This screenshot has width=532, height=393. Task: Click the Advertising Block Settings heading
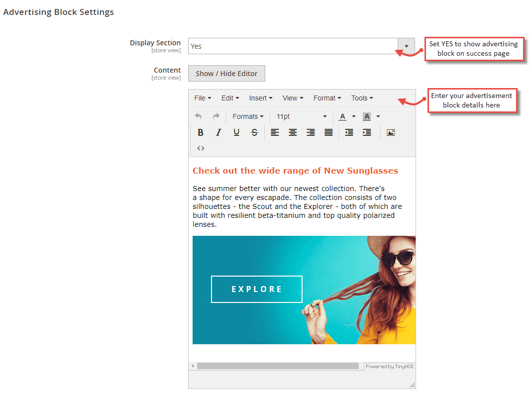[x=58, y=12]
